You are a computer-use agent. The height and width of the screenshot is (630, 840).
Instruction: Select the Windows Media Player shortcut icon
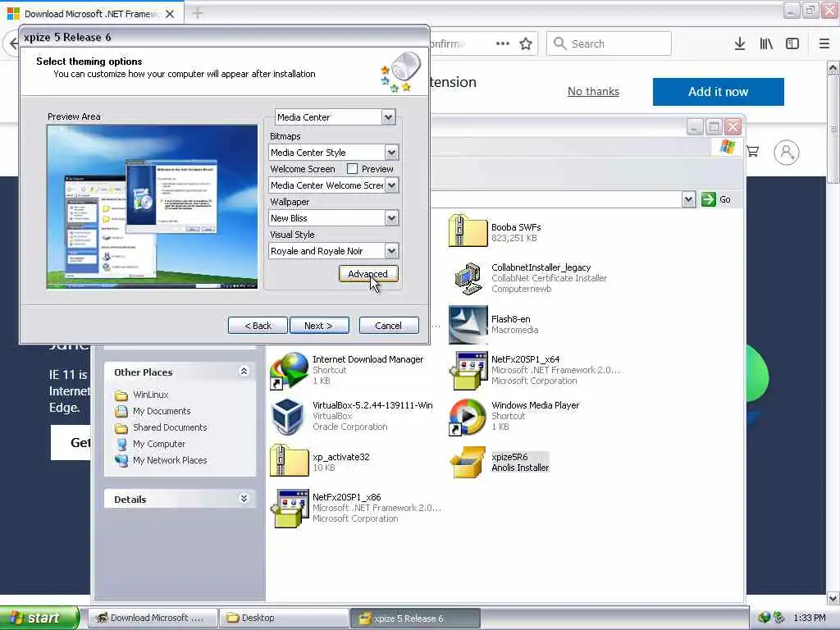click(x=468, y=417)
